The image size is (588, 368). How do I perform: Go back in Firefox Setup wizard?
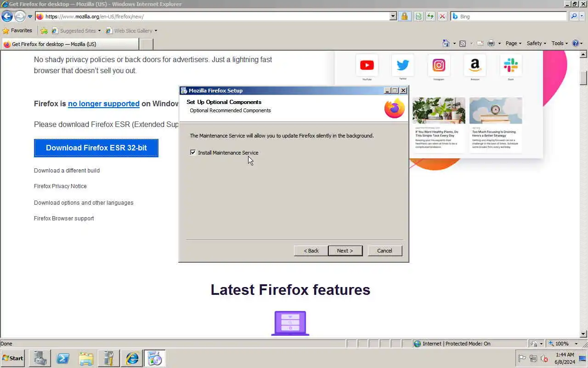tap(311, 251)
